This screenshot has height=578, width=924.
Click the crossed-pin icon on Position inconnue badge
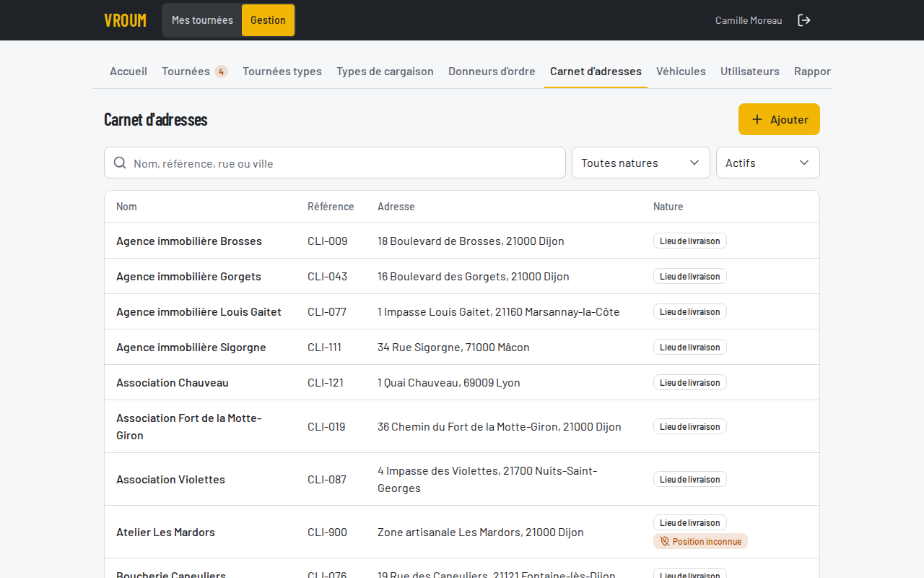click(x=665, y=541)
